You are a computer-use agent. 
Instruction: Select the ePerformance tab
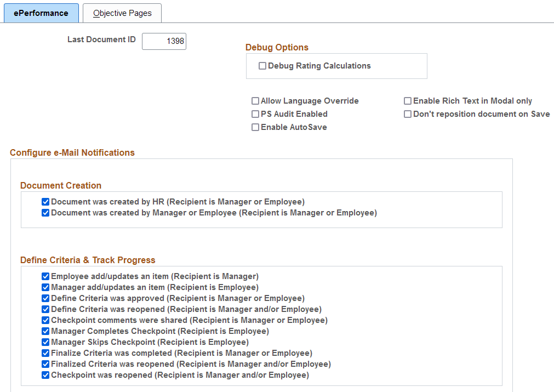[x=41, y=13]
